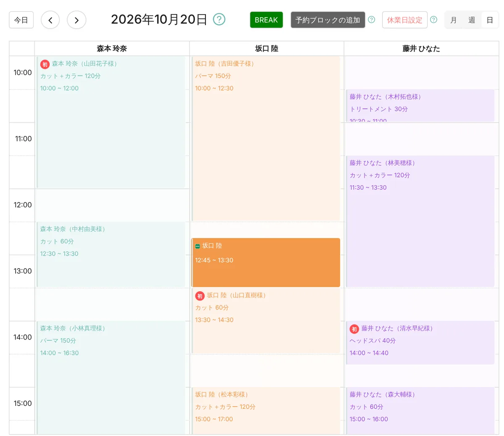Open 森大輔様 カット 15:00 booking
Viewport: 504px width, 436px height.
click(x=420, y=411)
